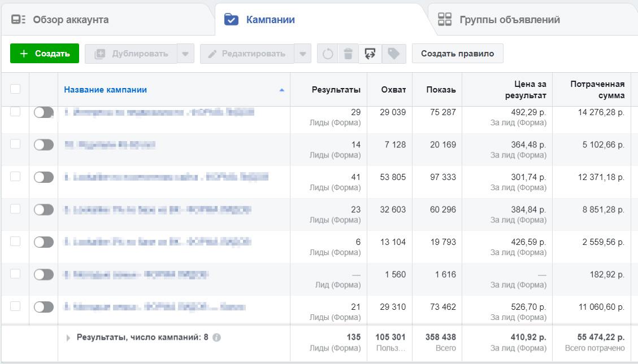Click the tag icon in the toolbar
This screenshot has width=638, height=364.
[393, 54]
